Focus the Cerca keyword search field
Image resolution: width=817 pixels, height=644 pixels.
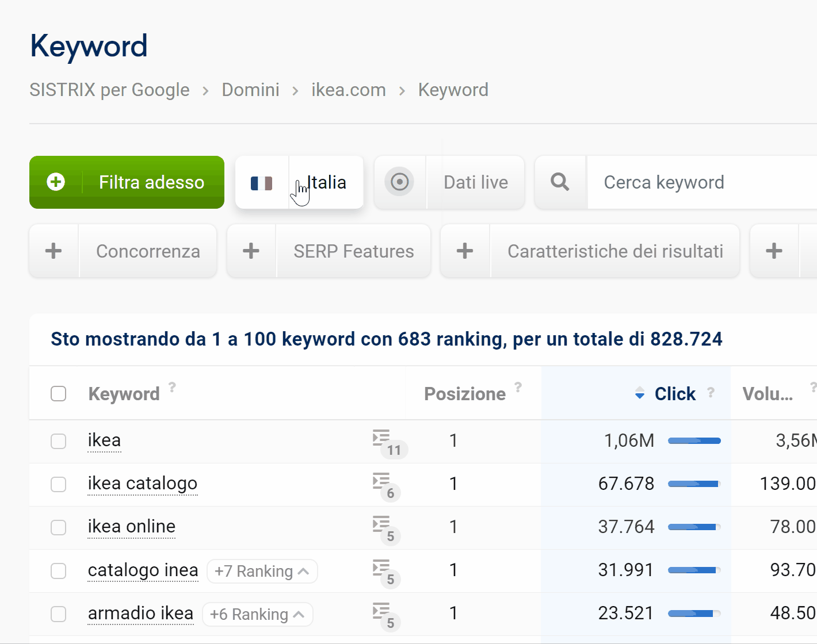pyautogui.click(x=702, y=182)
